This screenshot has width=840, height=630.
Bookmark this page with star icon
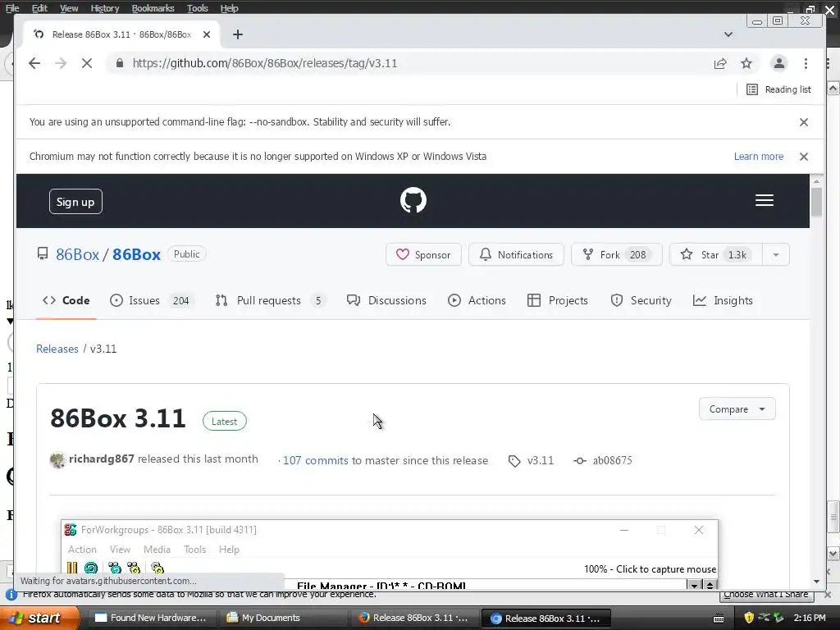746,63
